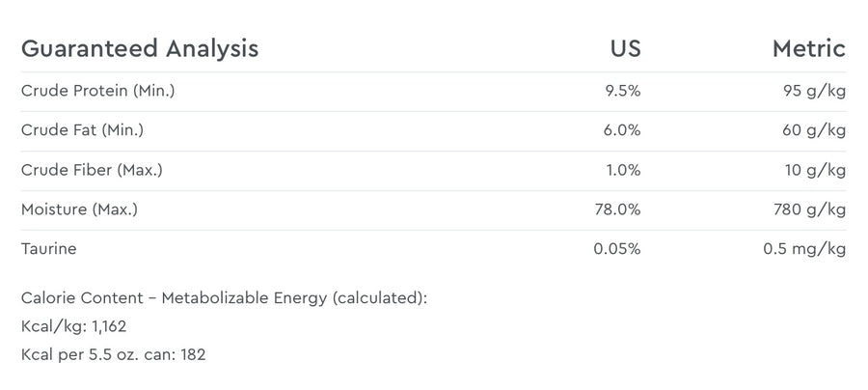Click the 78.0% moisture value
The width and height of the screenshot is (868, 390).
click(618, 209)
